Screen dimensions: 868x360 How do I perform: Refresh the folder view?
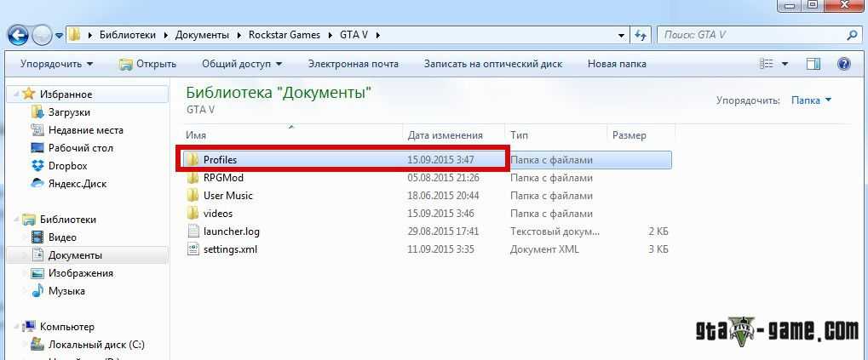641,36
